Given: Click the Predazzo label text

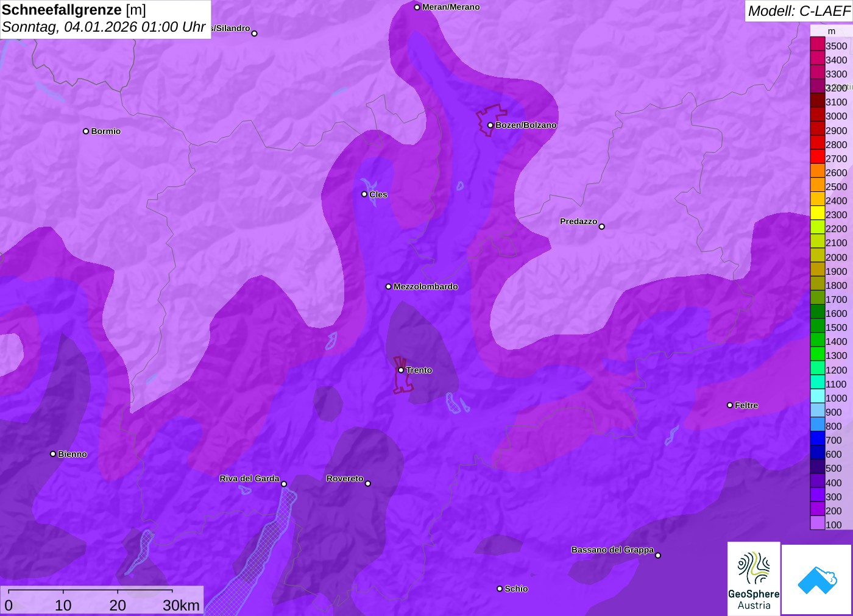Looking at the screenshot, I should point(578,221).
